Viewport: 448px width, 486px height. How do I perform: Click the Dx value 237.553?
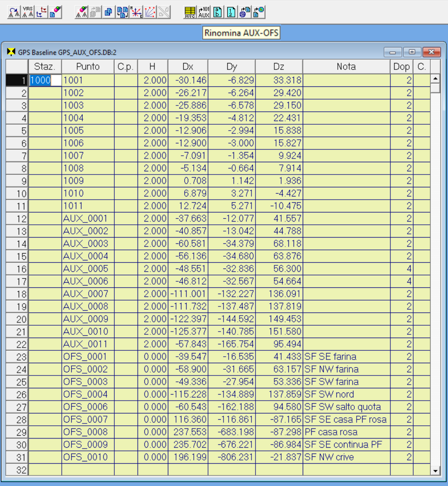188,432
